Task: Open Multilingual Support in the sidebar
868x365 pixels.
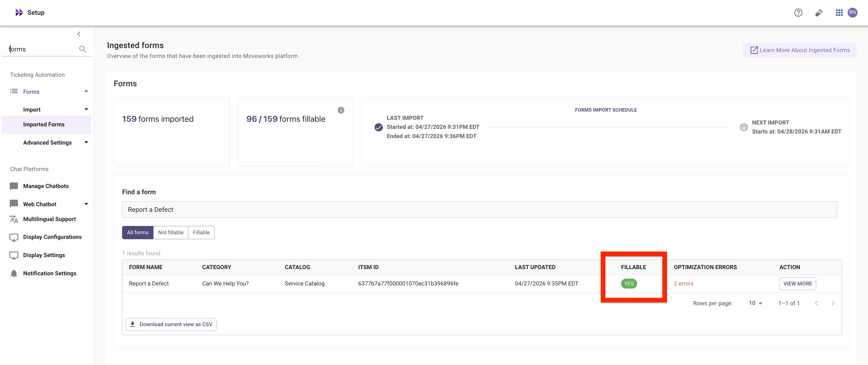Action: tap(50, 219)
